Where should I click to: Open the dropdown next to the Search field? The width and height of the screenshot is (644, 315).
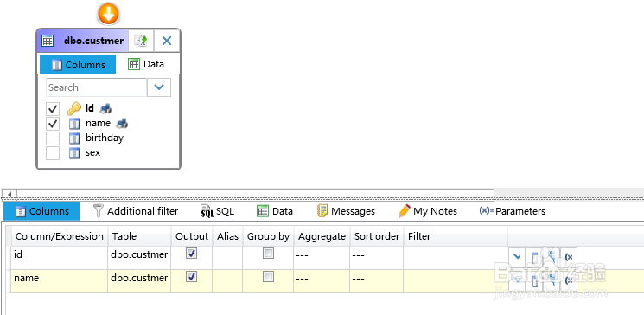[159, 87]
